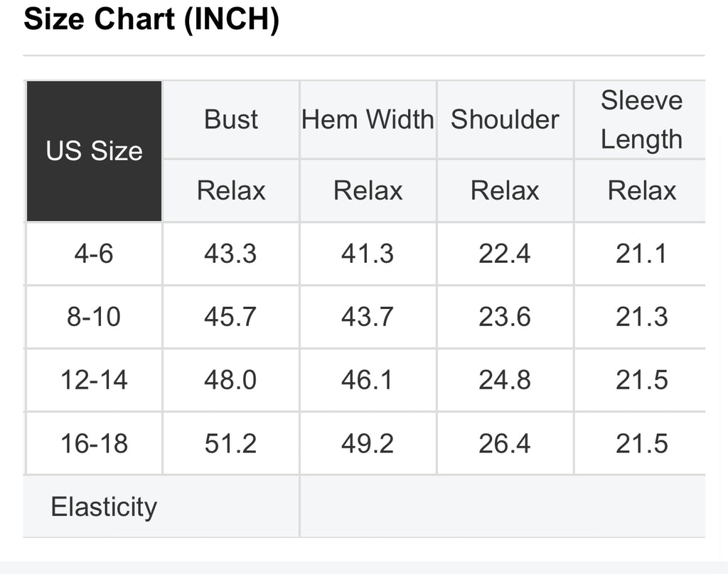The image size is (728, 574).
Task: Click the Size Chart (INCH) heading
Action: coord(151,19)
